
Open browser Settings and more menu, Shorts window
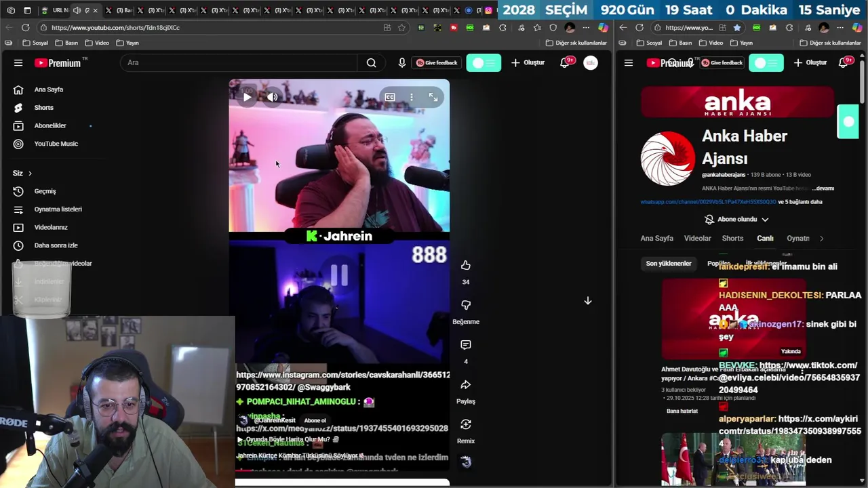pyautogui.click(x=586, y=28)
